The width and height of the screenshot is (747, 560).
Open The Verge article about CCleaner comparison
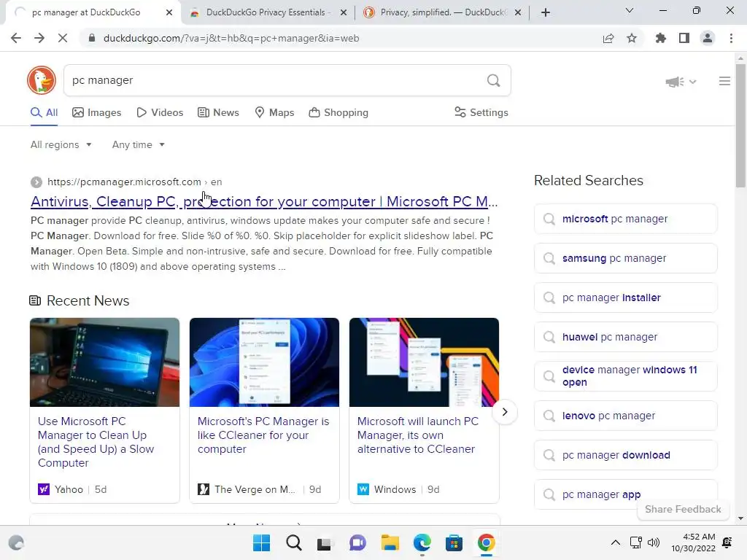click(263, 435)
